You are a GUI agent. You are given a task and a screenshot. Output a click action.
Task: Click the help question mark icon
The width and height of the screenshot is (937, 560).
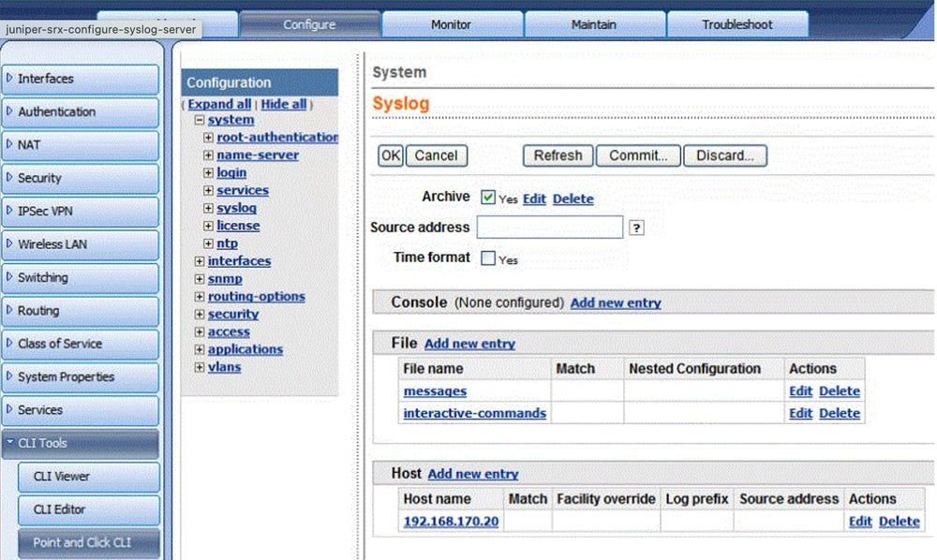point(636,228)
